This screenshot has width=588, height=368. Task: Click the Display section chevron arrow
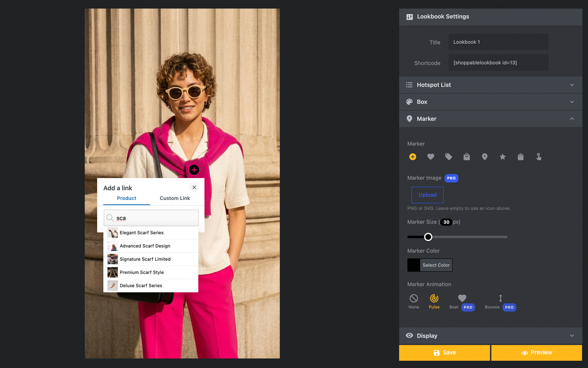pyautogui.click(x=572, y=336)
